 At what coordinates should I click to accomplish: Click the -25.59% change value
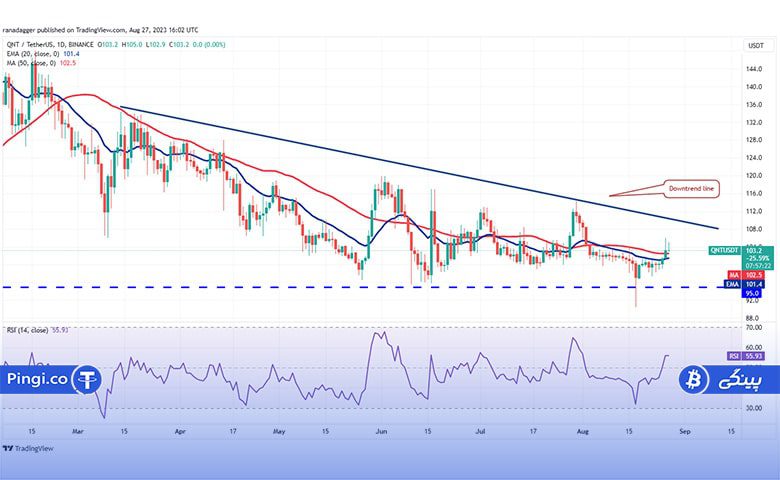(x=758, y=259)
